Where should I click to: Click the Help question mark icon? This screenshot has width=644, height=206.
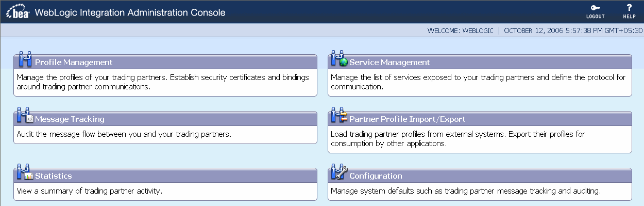pyautogui.click(x=629, y=8)
